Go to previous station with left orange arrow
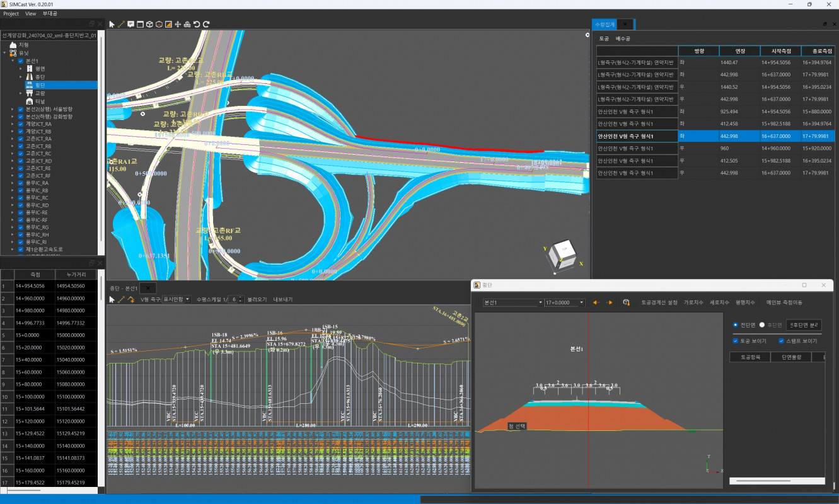Screen dimensions: 839x504 point(595,303)
